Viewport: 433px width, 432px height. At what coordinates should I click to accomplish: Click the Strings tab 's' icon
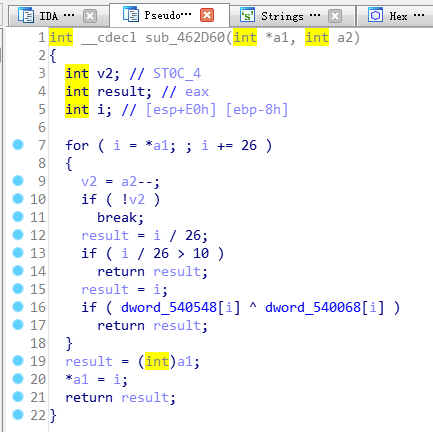tap(247, 15)
